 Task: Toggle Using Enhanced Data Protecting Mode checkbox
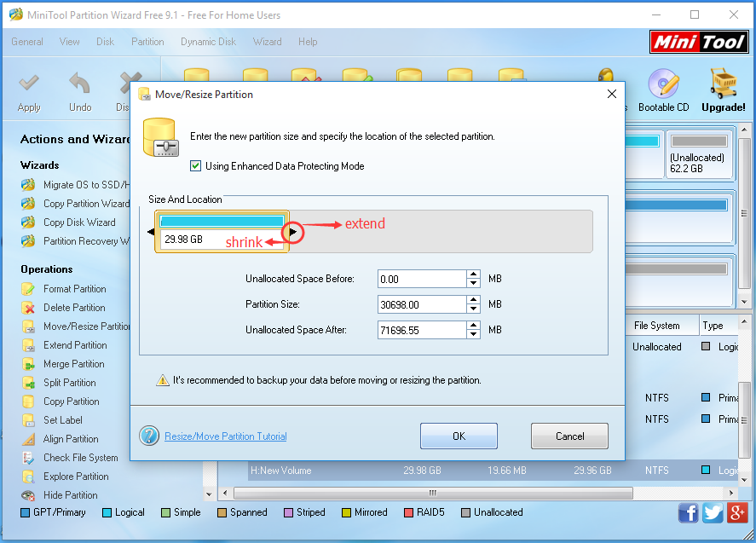(x=195, y=166)
